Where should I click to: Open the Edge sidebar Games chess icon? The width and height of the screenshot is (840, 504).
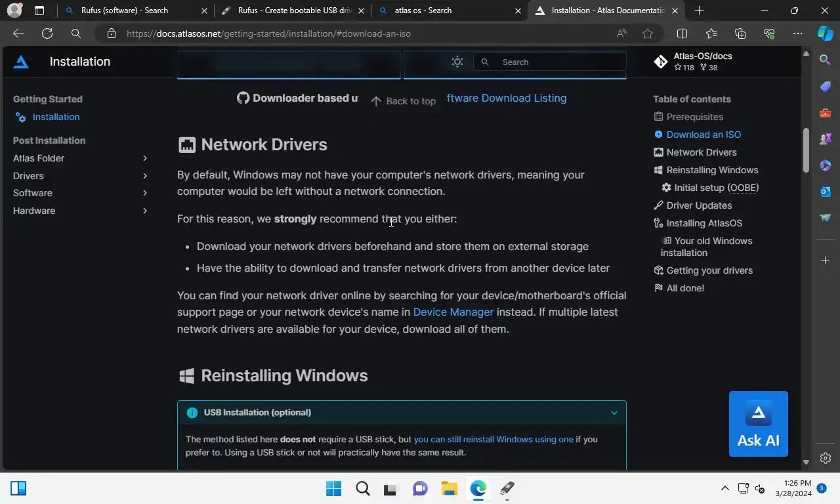[x=826, y=139]
